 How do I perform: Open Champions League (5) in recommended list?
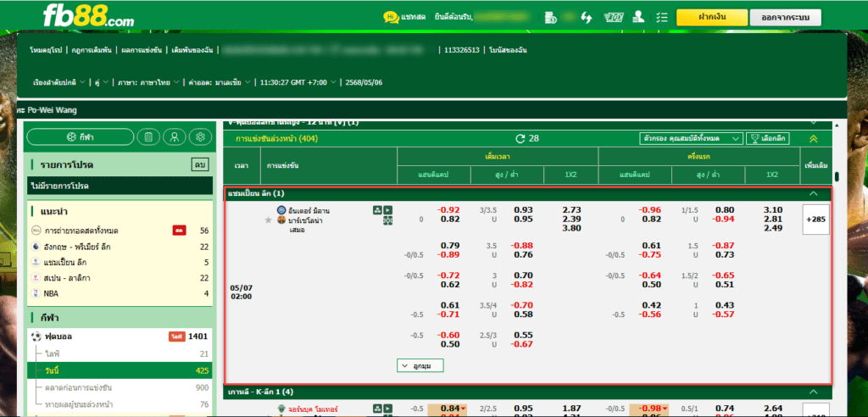point(120,263)
